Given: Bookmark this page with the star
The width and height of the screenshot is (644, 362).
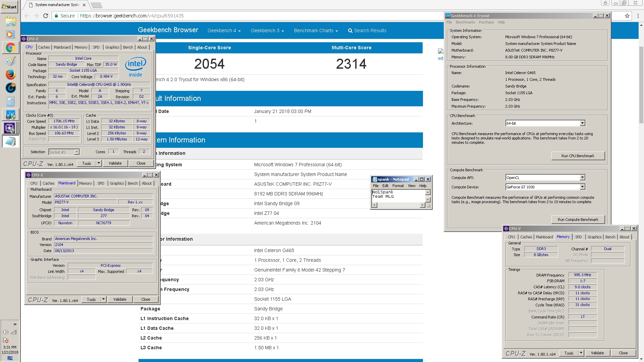Looking at the screenshot, I should pyautogui.click(x=627, y=16).
